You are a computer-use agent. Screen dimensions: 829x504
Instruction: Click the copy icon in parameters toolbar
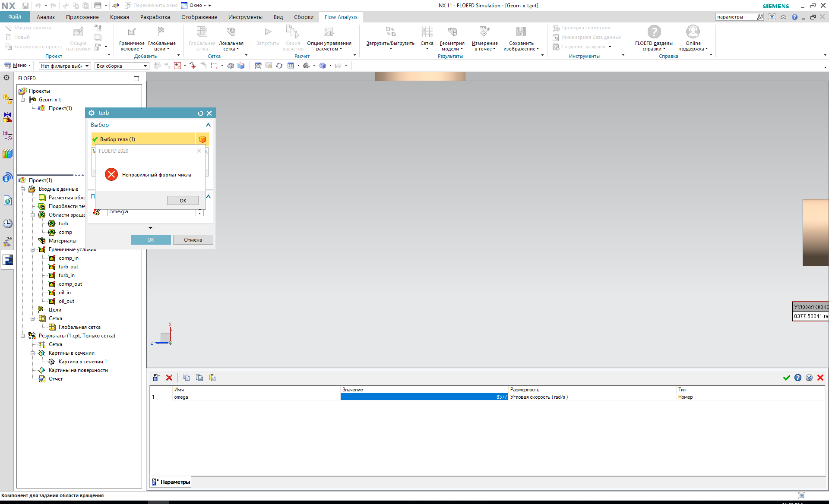pos(187,378)
